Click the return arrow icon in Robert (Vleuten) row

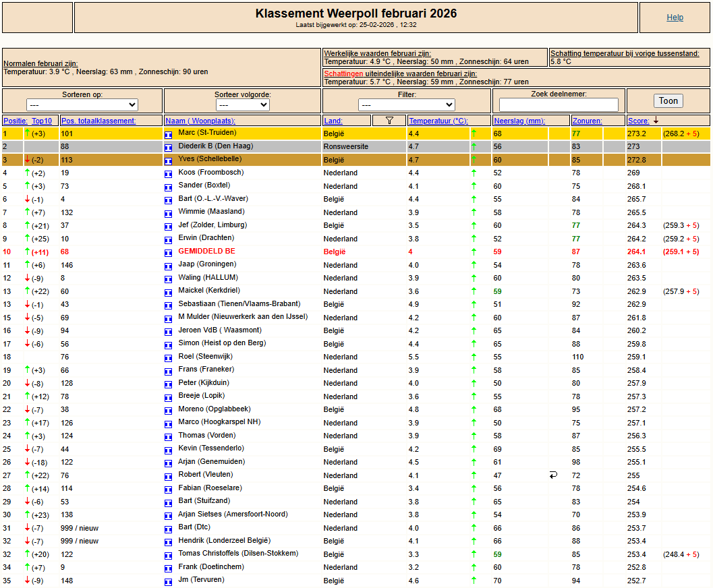(x=553, y=475)
